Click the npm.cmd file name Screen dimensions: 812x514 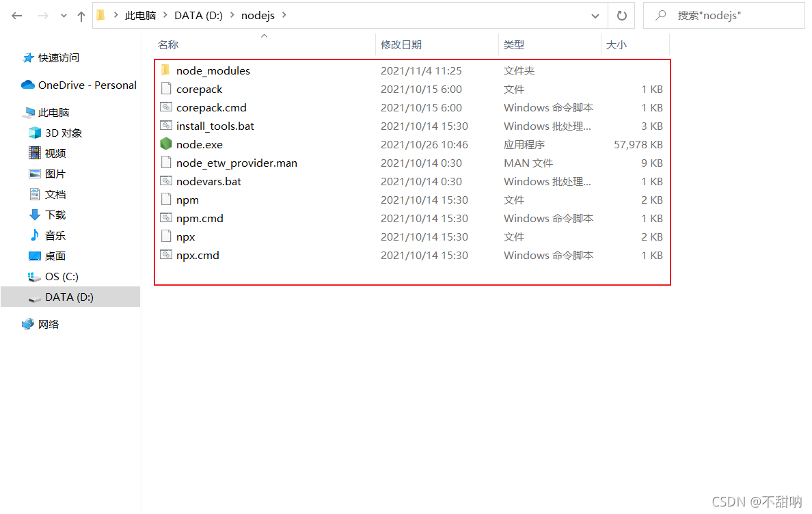pyautogui.click(x=200, y=219)
